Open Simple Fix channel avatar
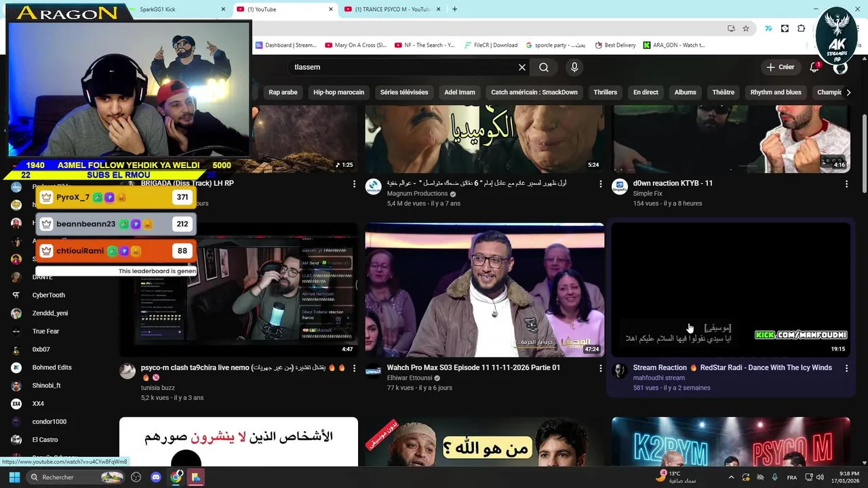Screen dimensions: 868x488 [620, 186]
